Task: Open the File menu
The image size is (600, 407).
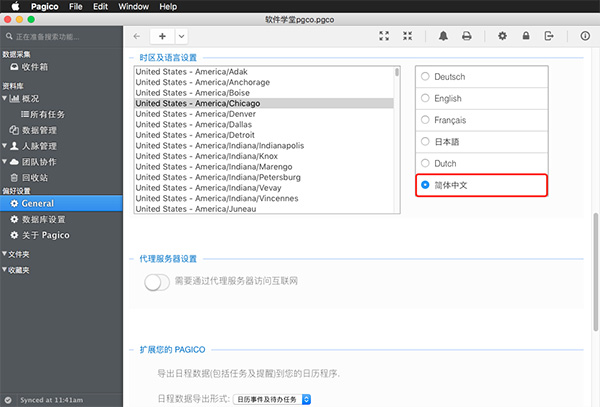Action: [x=76, y=7]
